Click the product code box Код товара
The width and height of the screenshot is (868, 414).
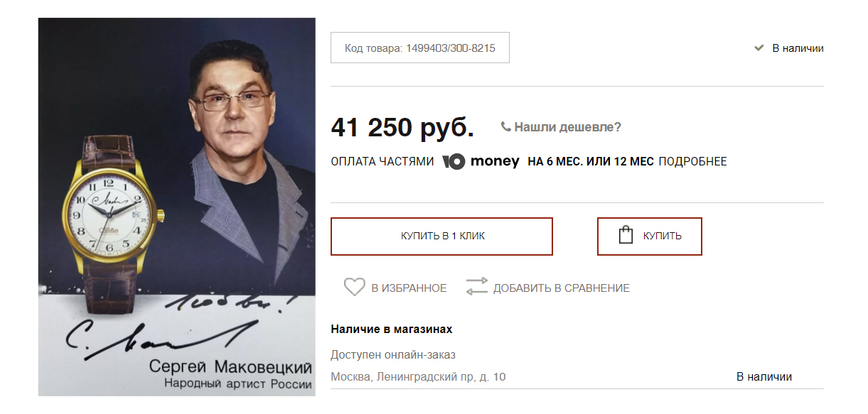coord(420,48)
